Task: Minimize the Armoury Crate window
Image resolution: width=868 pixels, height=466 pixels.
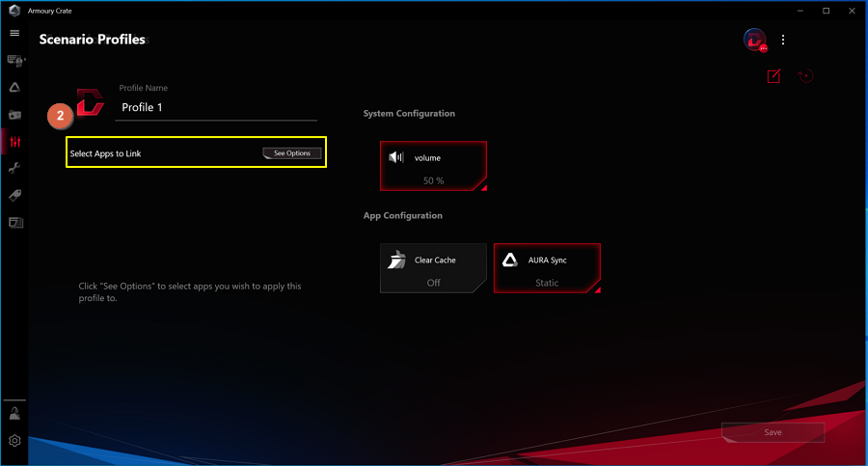Action: pyautogui.click(x=800, y=11)
